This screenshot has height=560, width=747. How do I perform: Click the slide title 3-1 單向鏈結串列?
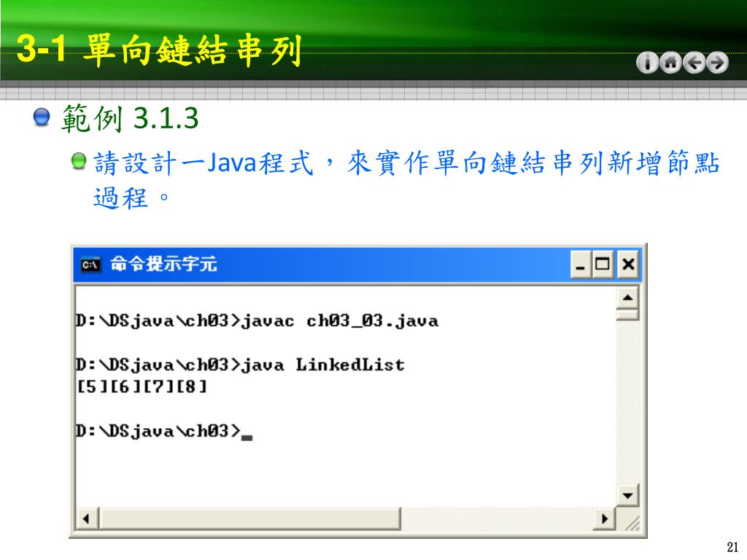click(159, 50)
